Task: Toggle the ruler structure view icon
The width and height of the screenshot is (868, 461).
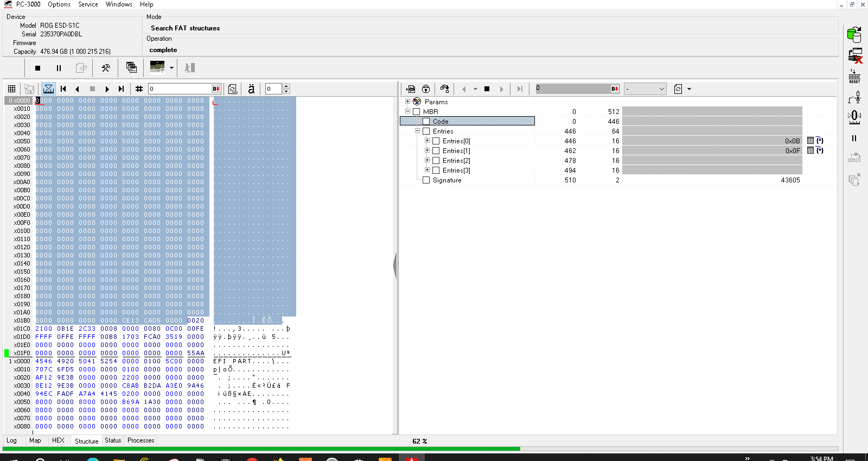Action: (x=48, y=89)
